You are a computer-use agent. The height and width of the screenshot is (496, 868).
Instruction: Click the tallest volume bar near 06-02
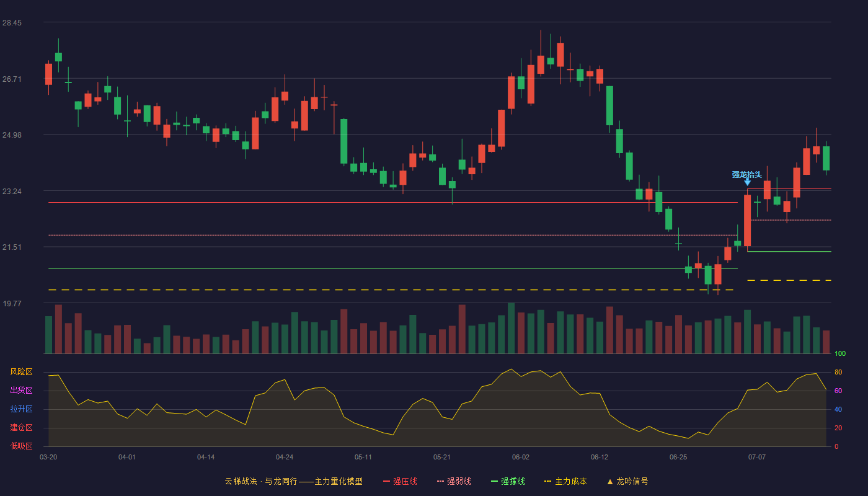click(511, 328)
